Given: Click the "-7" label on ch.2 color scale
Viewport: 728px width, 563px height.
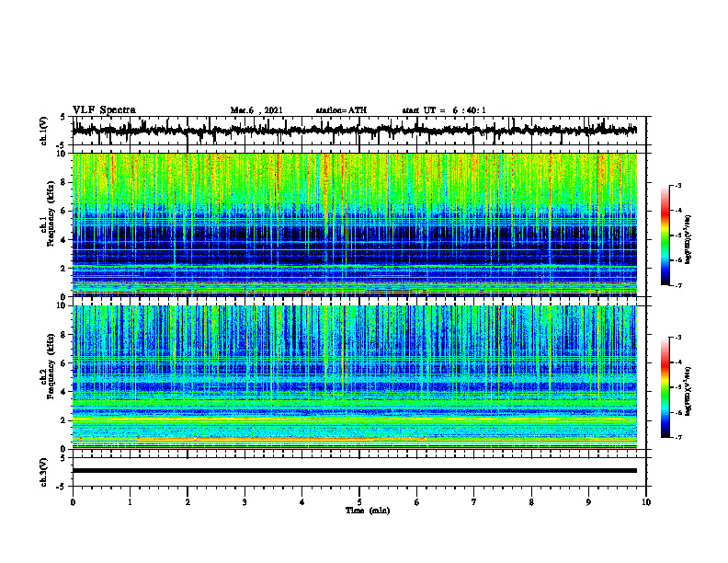Looking at the screenshot, I should coord(677,437).
